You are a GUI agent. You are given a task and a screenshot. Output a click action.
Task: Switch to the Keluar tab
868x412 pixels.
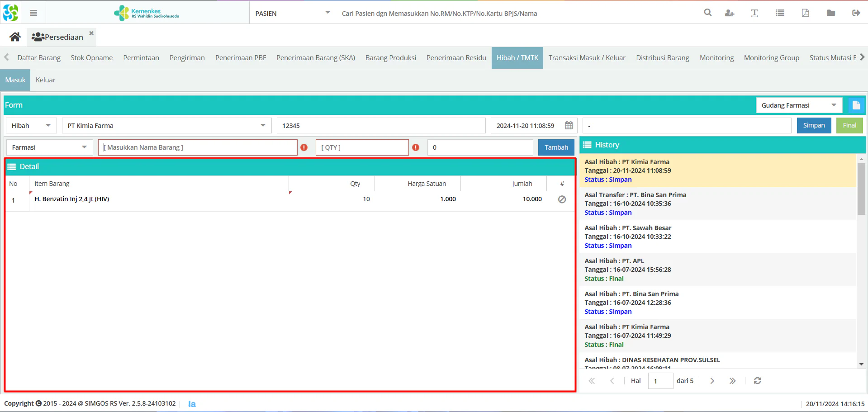click(46, 80)
